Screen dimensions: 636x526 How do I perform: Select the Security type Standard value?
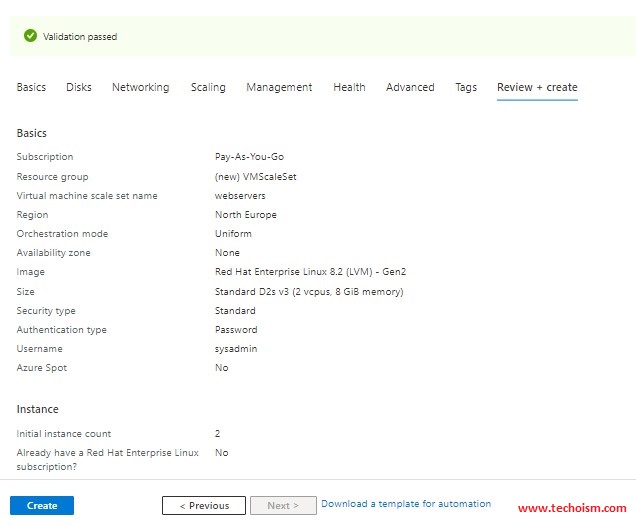tap(235, 311)
